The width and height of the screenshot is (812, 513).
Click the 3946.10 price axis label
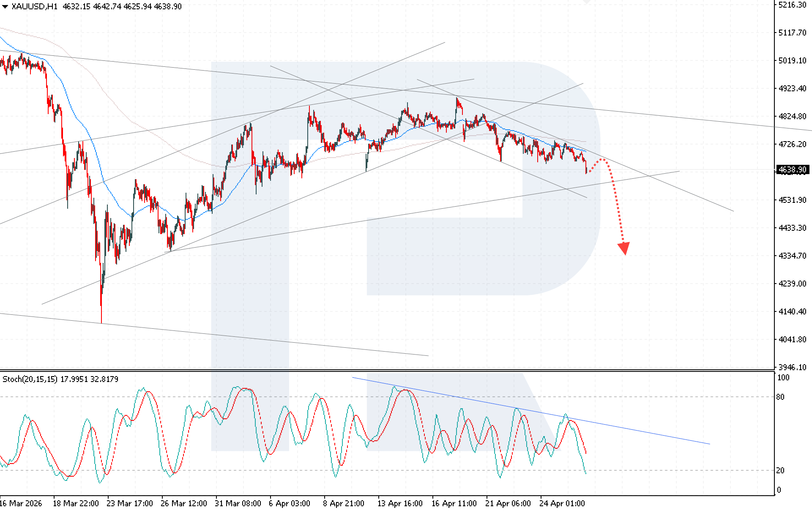(x=792, y=367)
